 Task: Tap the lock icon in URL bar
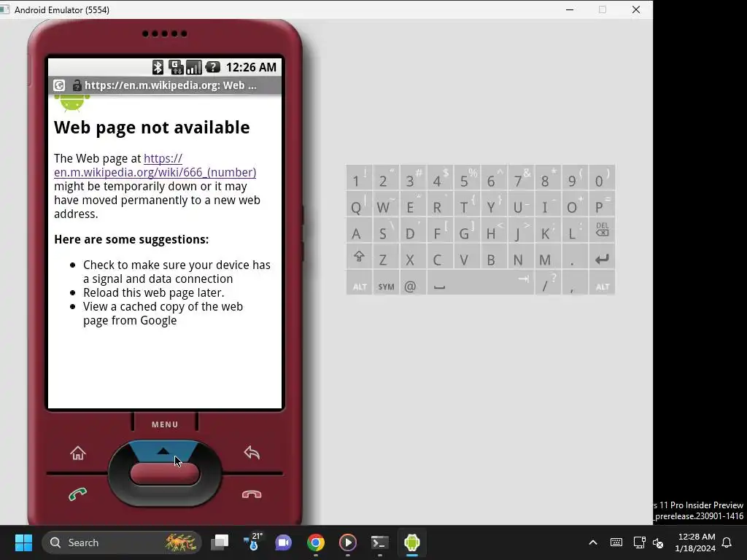(77, 85)
